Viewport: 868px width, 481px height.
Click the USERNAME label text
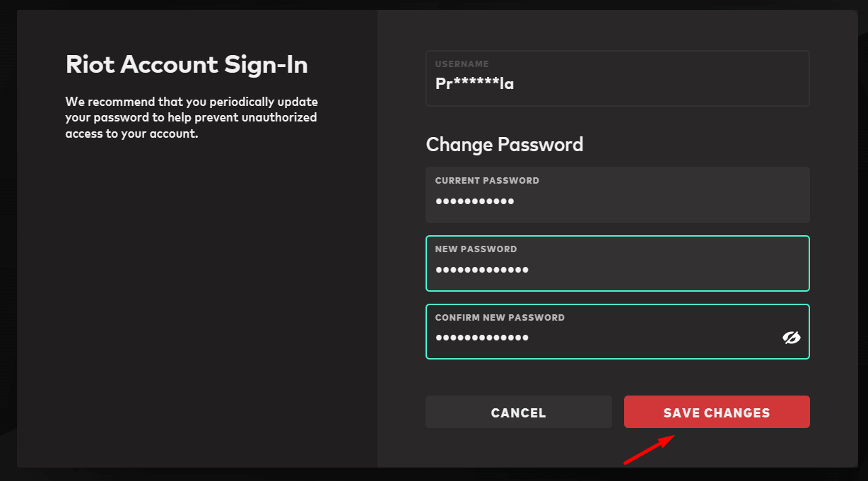(462, 64)
